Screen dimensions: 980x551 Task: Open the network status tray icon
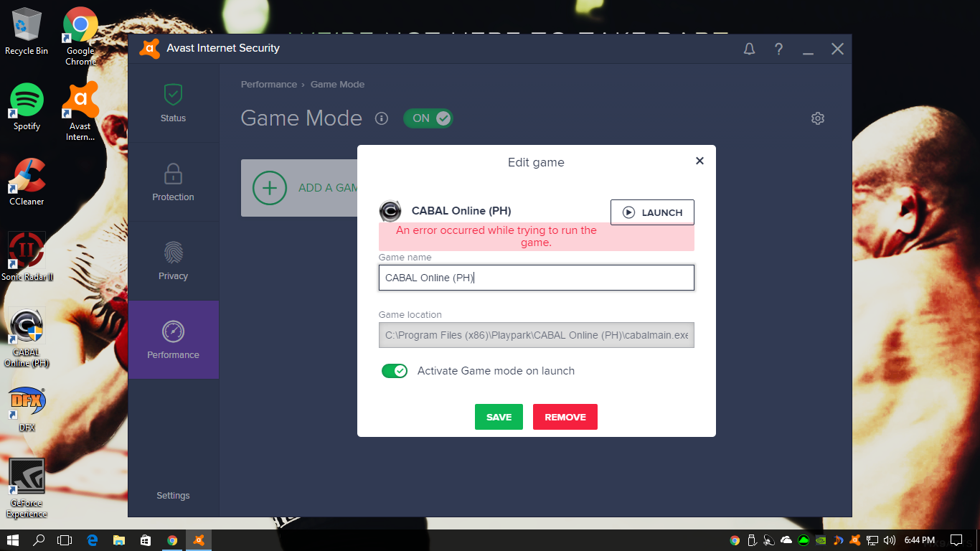click(x=872, y=540)
